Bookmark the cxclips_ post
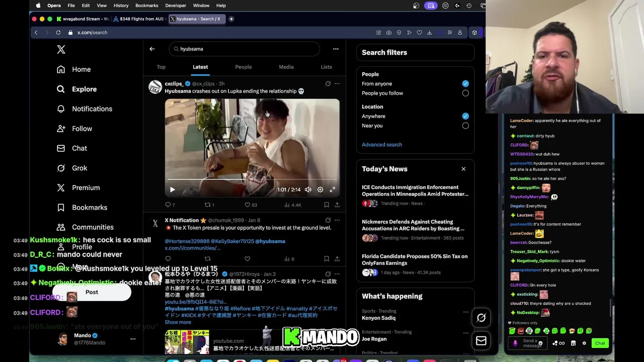This screenshot has width=644, height=362. [x=327, y=205]
